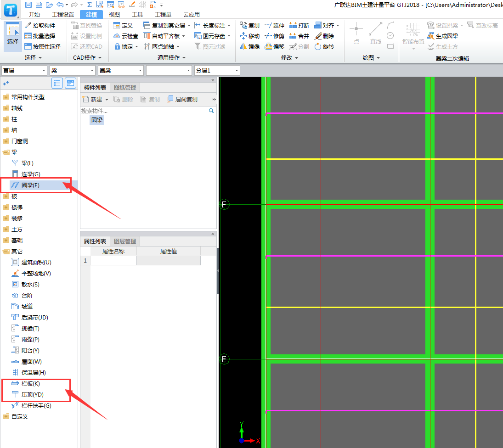Open the 首层 floor dropdown
The width and height of the screenshot is (503, 448).
[x=24, y=70]
